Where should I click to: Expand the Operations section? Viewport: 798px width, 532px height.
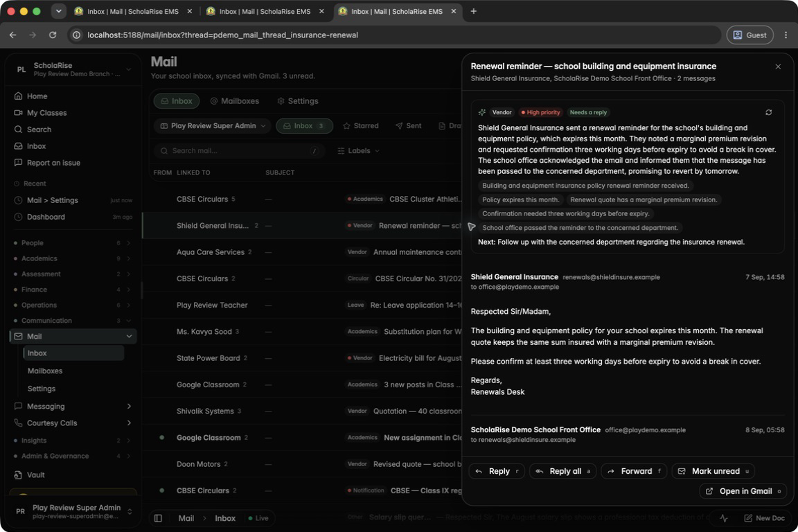(x=73, y=305)
